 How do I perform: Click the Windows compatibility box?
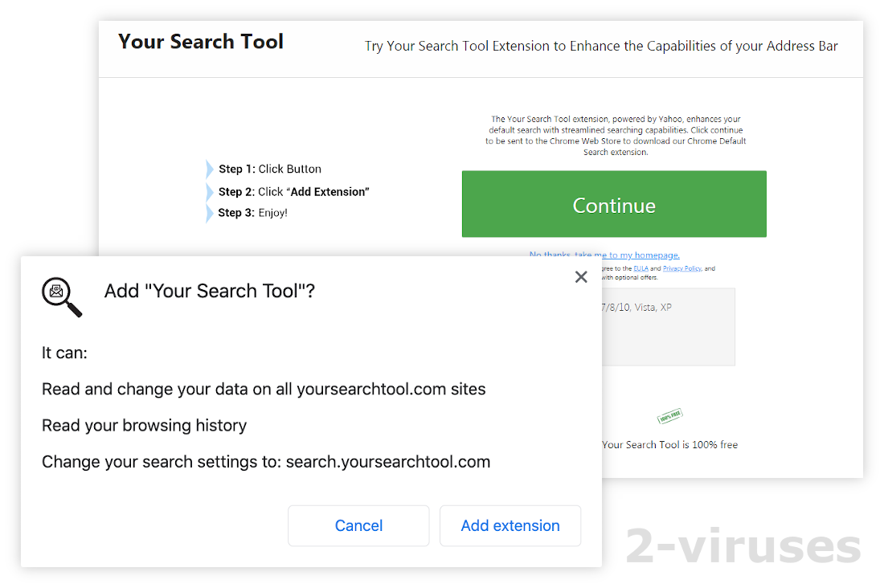point(667,326)
